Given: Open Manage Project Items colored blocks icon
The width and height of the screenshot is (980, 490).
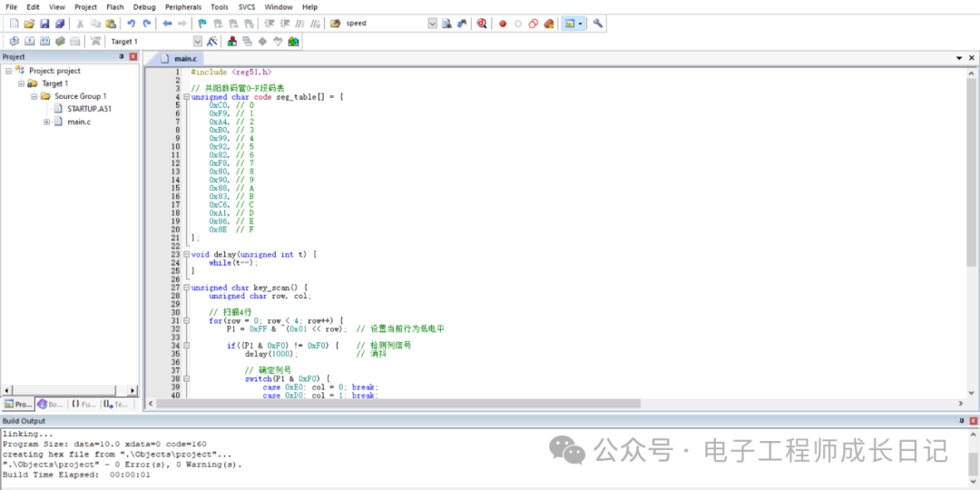Looking at the screenshot, I should pyautogui.click(x=232, y=41).
